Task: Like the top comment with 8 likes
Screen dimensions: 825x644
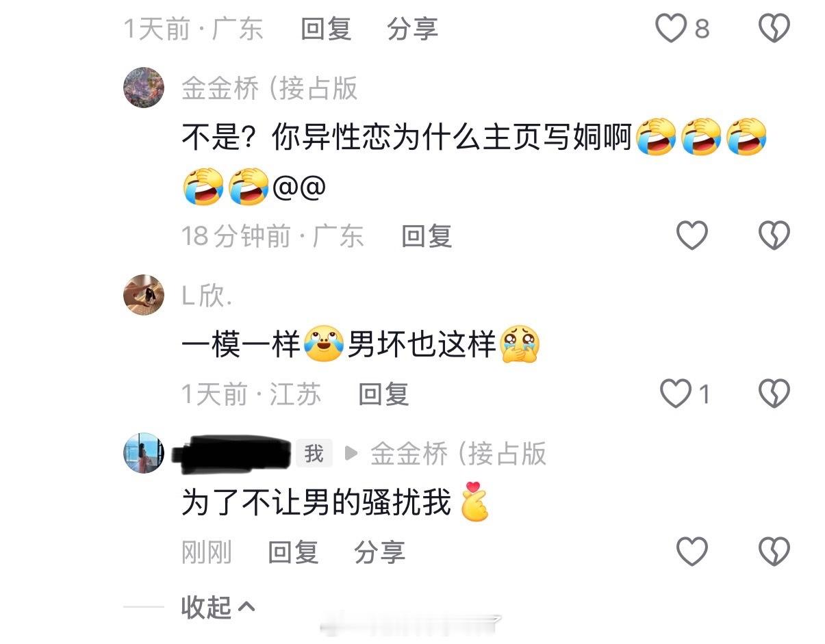Action: pyautogui.click(x=672, y=29)
